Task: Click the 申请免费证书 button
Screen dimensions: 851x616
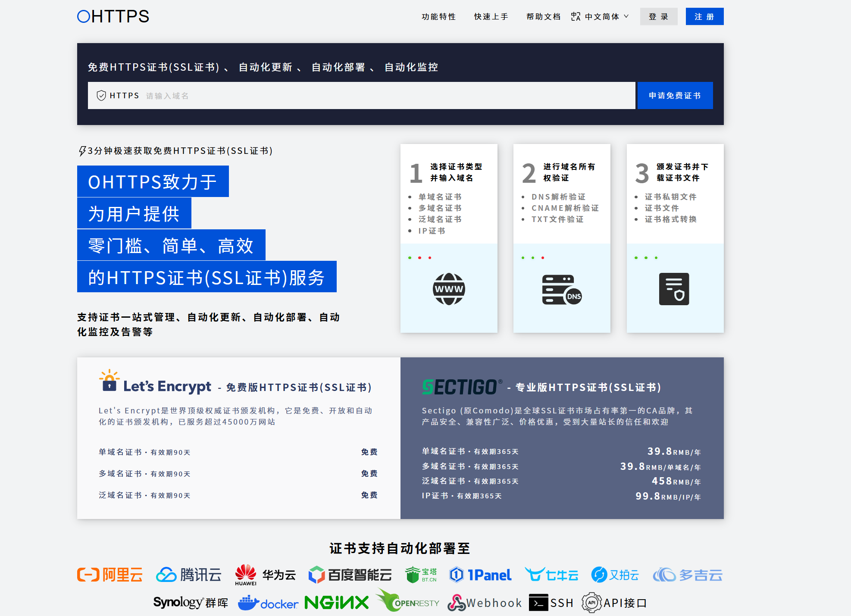Action: coord(675,95)
